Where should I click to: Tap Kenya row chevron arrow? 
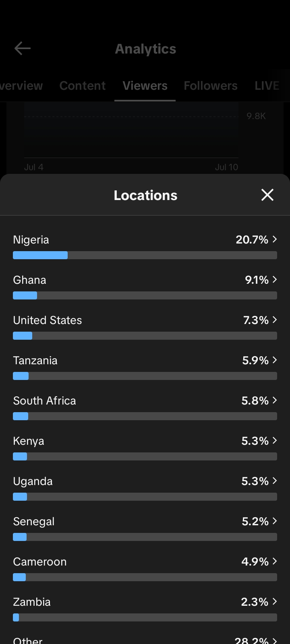[x=275, y=440]
